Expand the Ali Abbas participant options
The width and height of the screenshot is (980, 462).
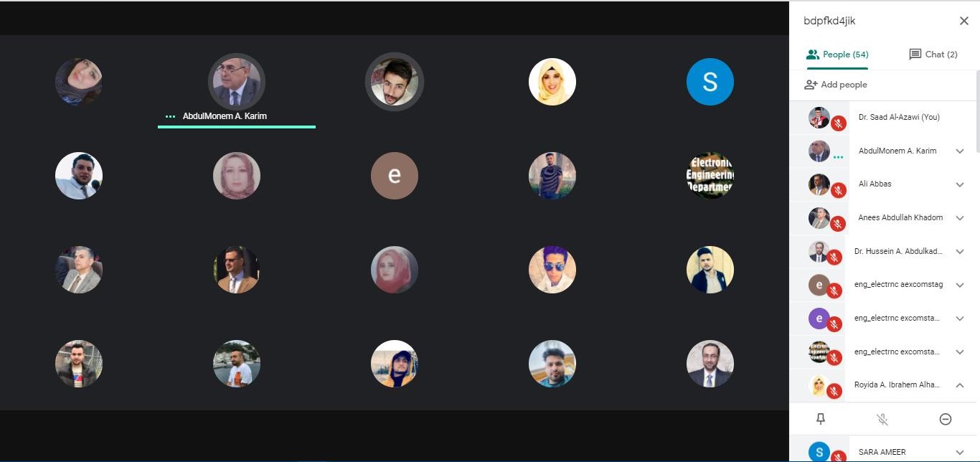[960, 184]
